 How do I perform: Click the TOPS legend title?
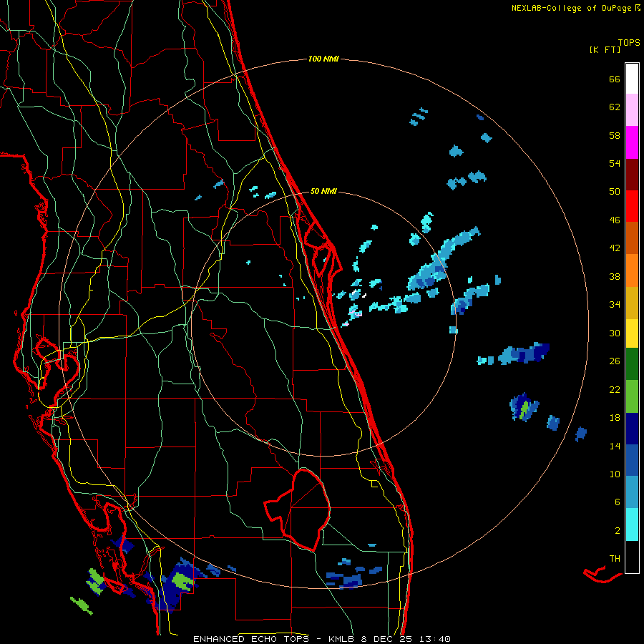click(629, 43)
